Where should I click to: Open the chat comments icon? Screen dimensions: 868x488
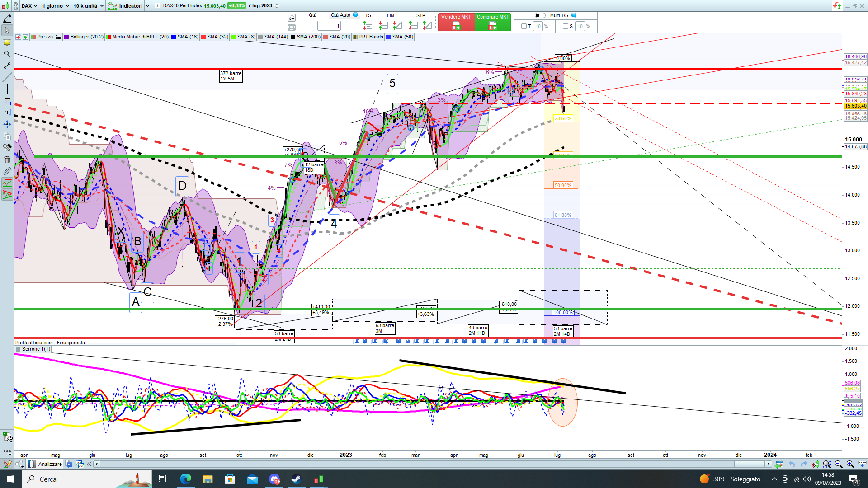69,464
